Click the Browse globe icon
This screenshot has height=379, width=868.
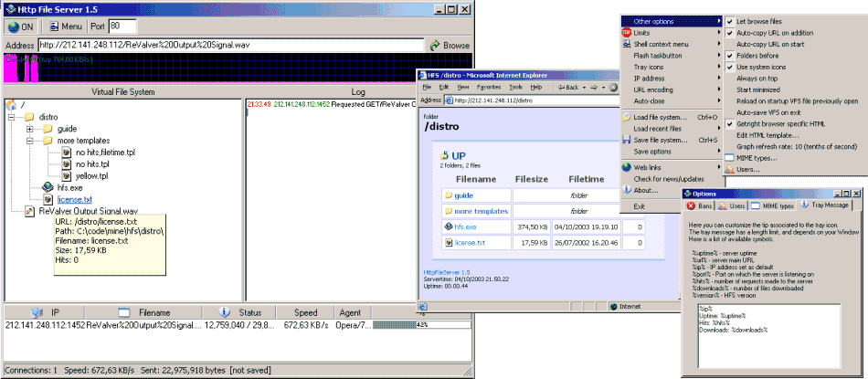(436, 45)
